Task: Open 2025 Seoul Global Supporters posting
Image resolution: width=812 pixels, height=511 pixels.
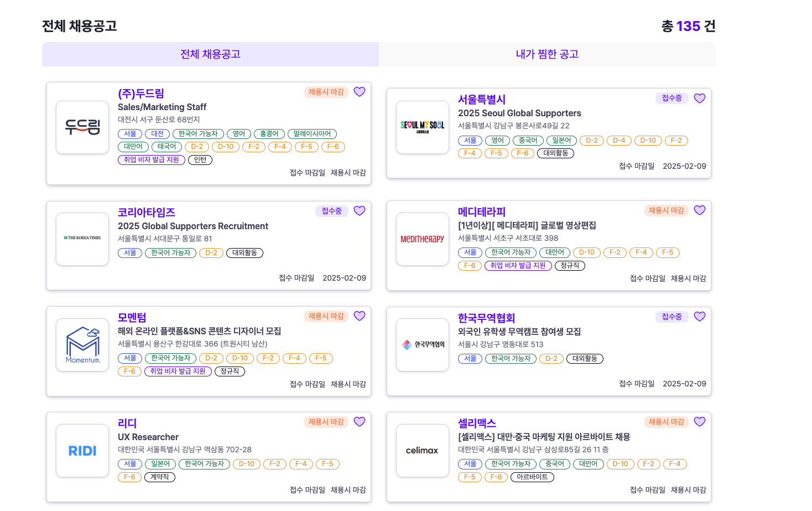Action: pos(519,113)
